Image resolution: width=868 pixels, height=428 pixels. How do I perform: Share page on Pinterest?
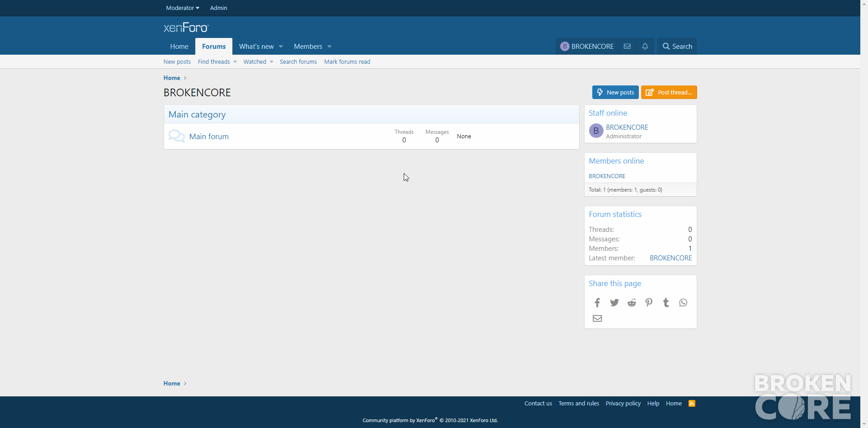pos(649,302)
